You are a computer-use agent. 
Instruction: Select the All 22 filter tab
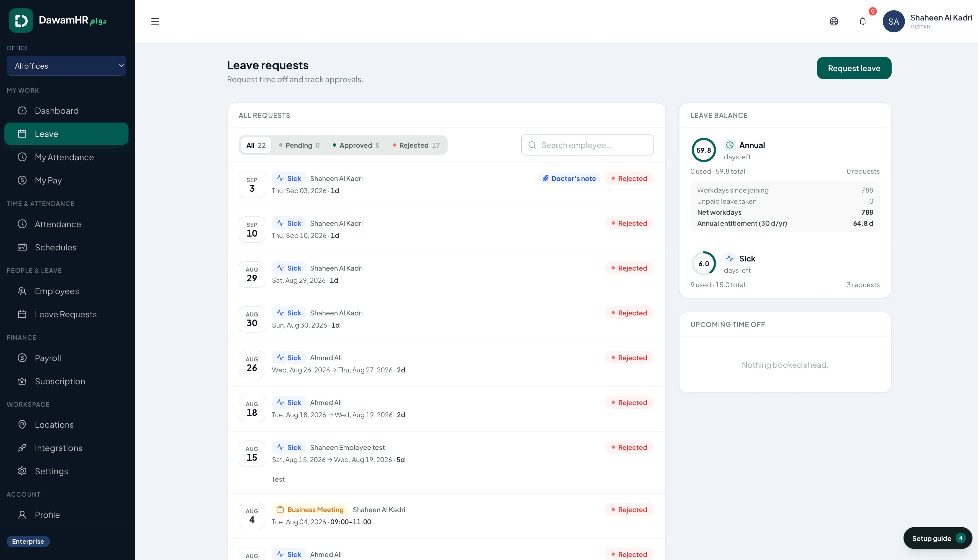(x=256, y=145)
